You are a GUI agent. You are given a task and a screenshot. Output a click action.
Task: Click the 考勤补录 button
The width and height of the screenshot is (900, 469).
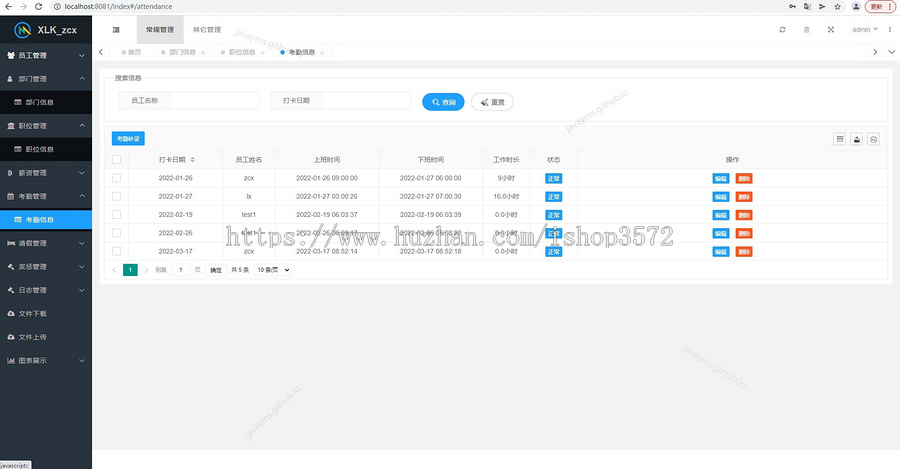(x=128, y=139)
